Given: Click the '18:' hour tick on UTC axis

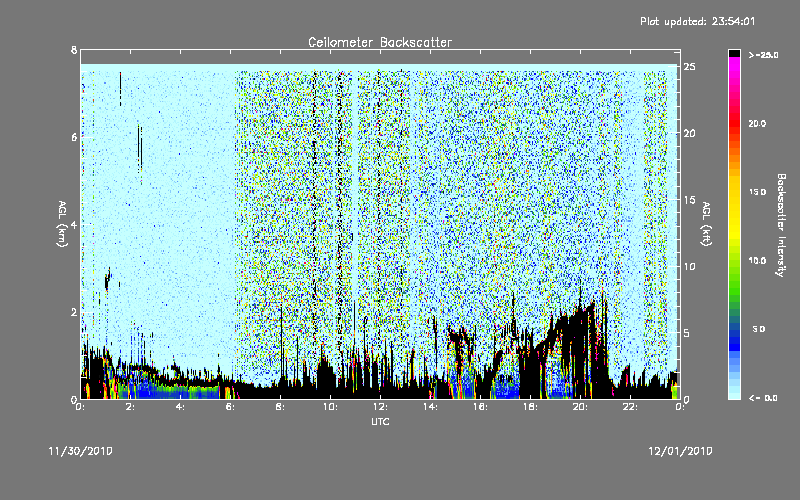Looking at the screenshot, I should coord(530,407).
